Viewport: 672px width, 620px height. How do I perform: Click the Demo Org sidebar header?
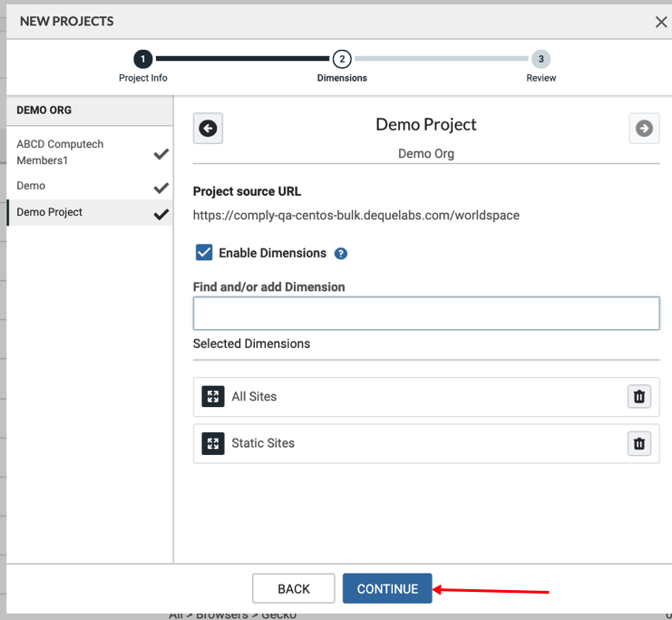[44, 111]
